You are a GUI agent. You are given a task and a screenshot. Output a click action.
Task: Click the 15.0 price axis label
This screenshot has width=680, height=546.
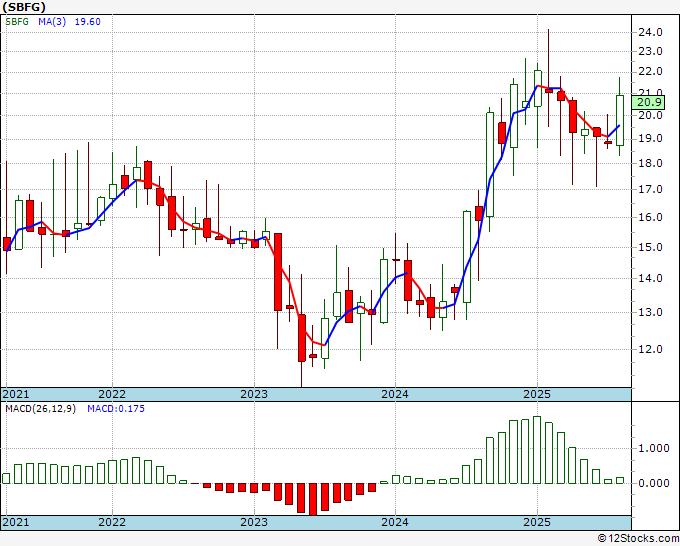click(x=650, y=247)
